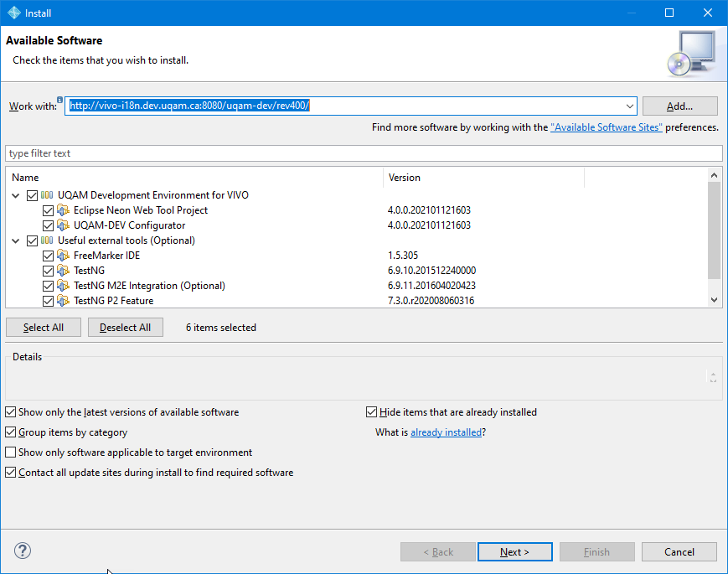Click the UQAM Development Environment category icon
This screenshot has height=574, width=728.
click(47, 195)
